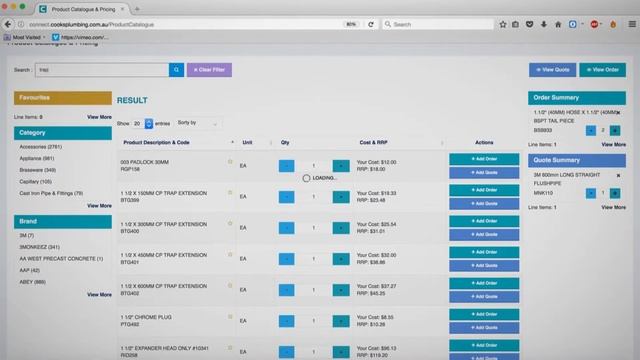This screenshot has height=360, width=640.
Task: Click the Clear Filter button
Action: pyautogui.click(x=209, y=70)
